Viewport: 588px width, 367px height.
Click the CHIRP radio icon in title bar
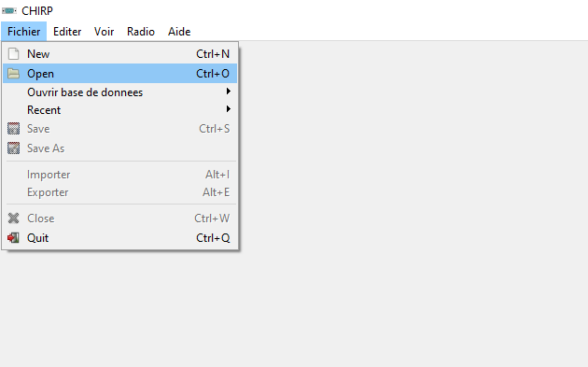click(x=9, y=11)
